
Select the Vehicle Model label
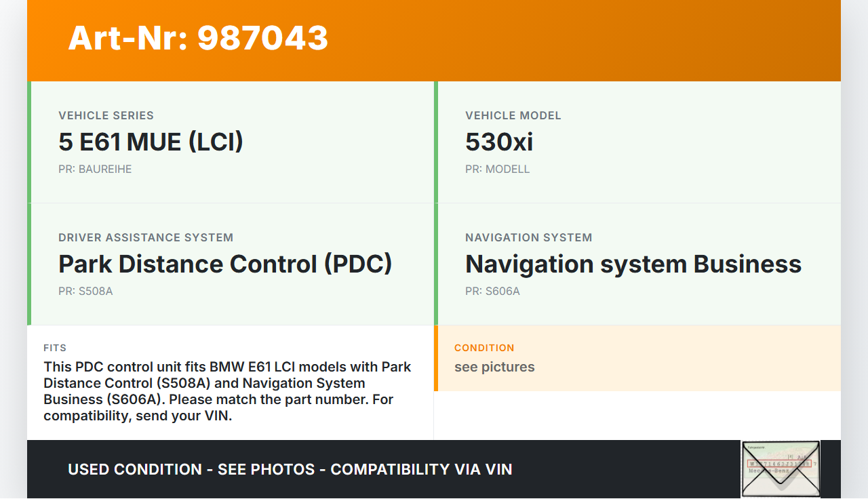coord(513,115)
